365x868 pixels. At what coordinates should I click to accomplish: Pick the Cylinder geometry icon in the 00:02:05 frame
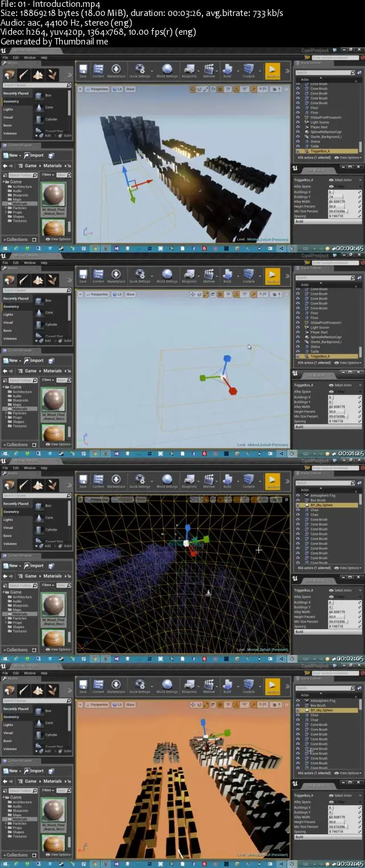[39, 529]
